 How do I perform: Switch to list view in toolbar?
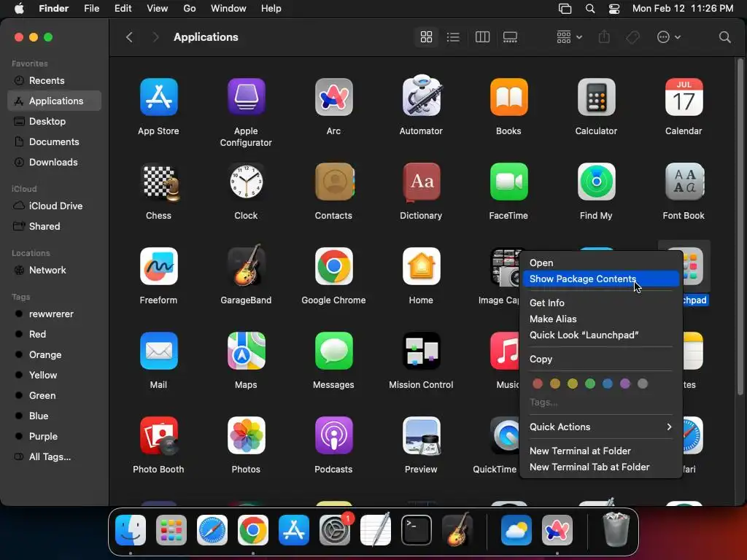(x=453, y=37)
